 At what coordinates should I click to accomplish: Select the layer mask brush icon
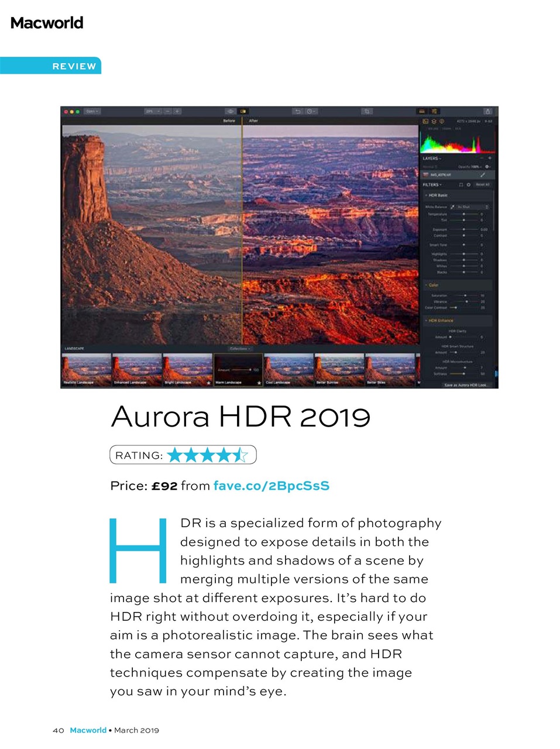[x=482, y=175]
